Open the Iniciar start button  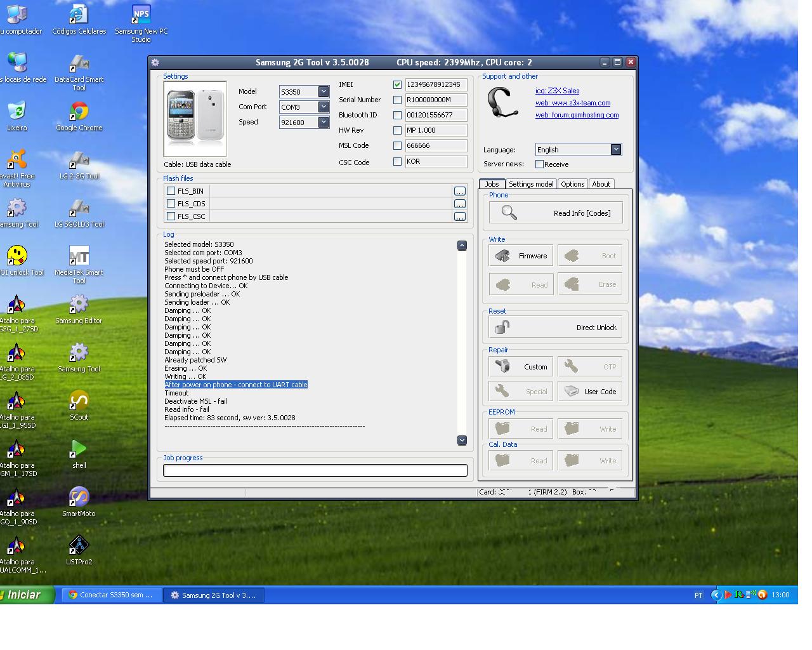(x=27, y=595)
